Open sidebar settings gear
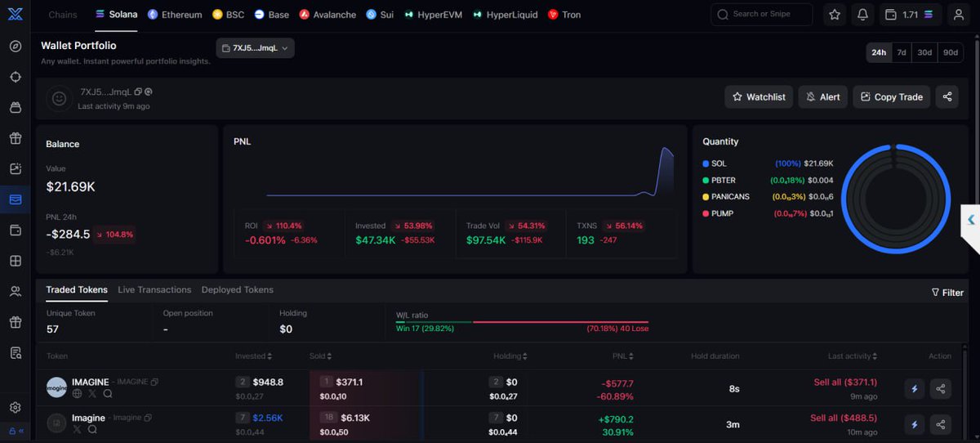This screenshot has height=443, width=980. coord(16,408)
